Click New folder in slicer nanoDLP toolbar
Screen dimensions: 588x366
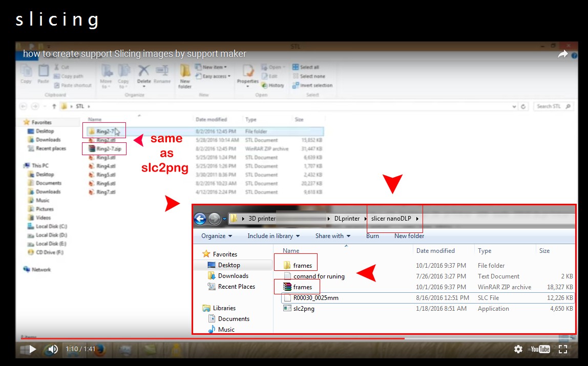point(409,236)
